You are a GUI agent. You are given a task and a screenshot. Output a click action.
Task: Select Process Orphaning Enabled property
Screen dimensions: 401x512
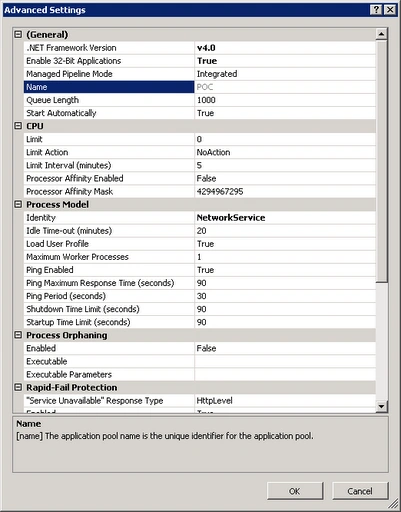109,348
